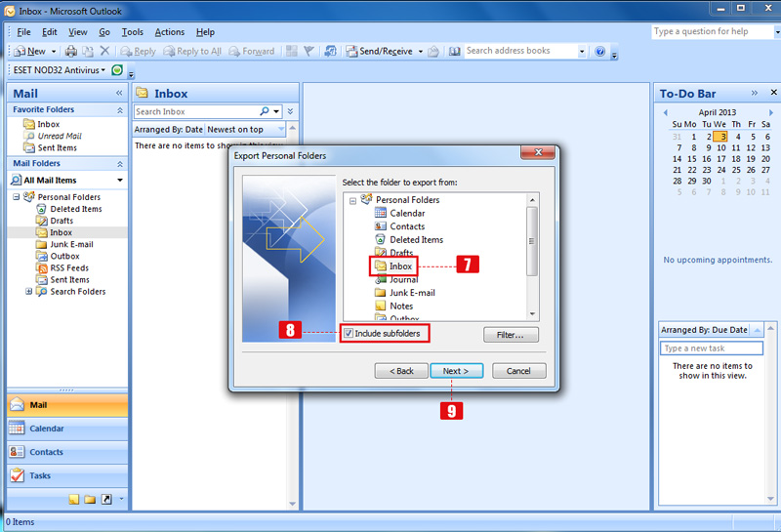781x532 pixels.
Task: Click the Print toolbar icon
Action: (x=71, y=51)
